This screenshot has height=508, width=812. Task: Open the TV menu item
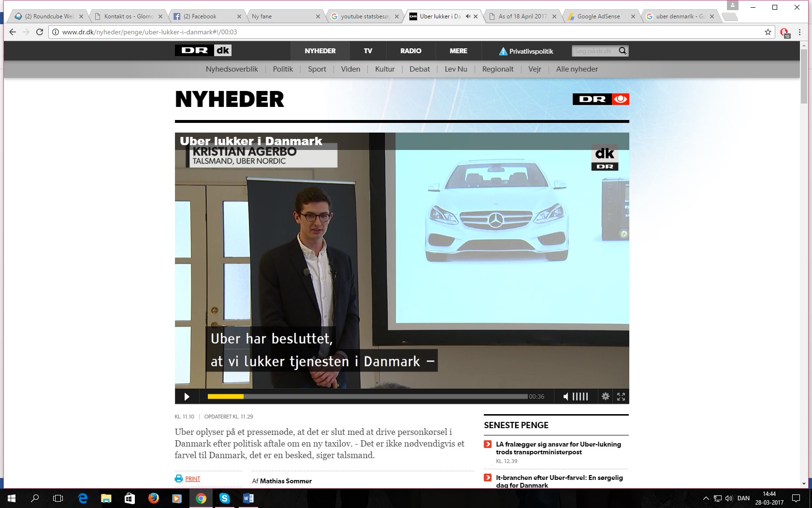368,51
